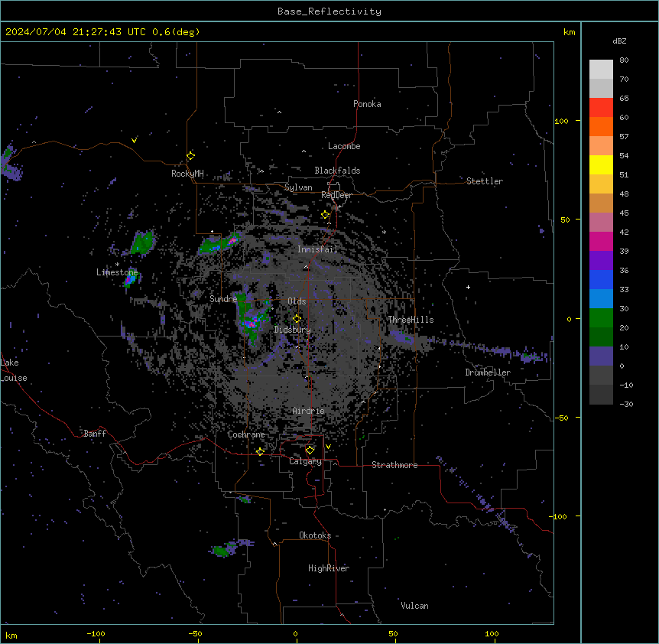Select the yellow diamond marker below RedDeer
Viewport: 659px width, 644px height.
(326, 215)
